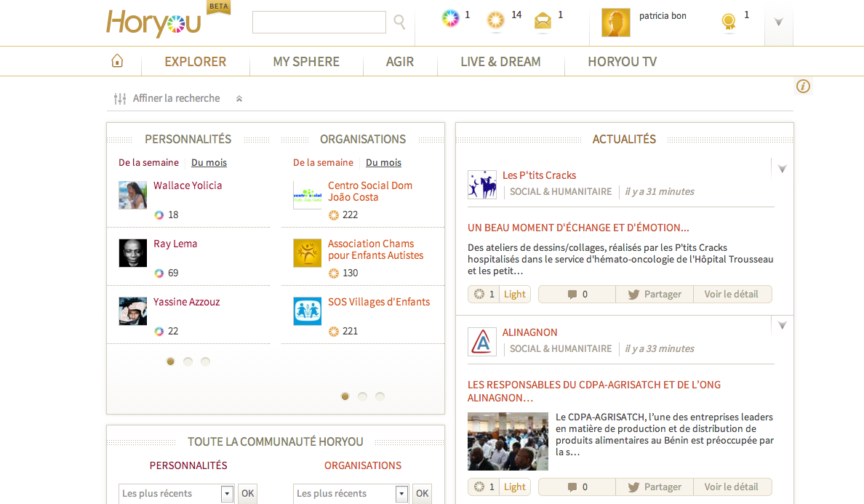This screenshot has width=864, height=504.
Task: Click the sun icon beside 222
Action: (334, 215)
